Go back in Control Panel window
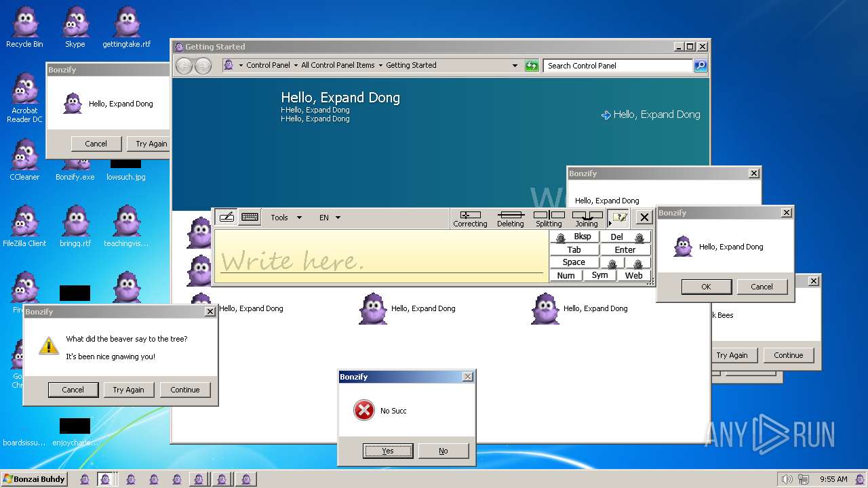 click(x=184, y=66)
